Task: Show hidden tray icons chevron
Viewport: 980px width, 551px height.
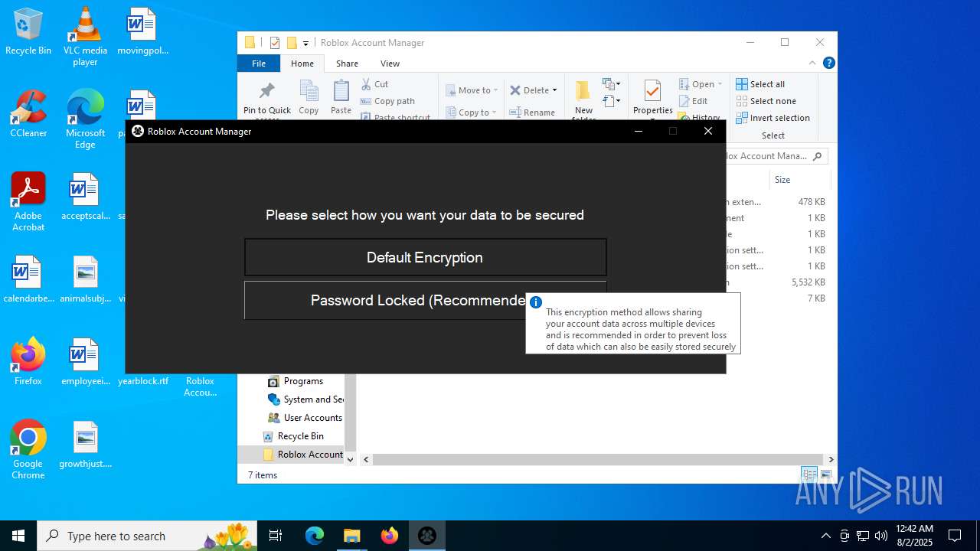Action: 825,536
